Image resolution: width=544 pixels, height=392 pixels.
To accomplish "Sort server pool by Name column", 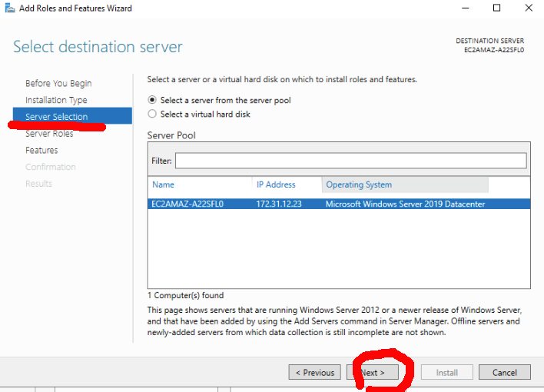I will point(164,184).
